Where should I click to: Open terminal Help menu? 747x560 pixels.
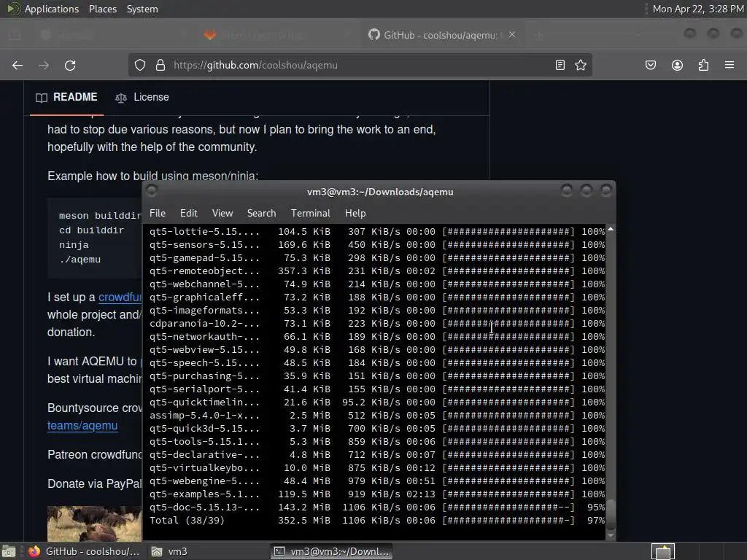pyautogui.click(x=355, y=214)
